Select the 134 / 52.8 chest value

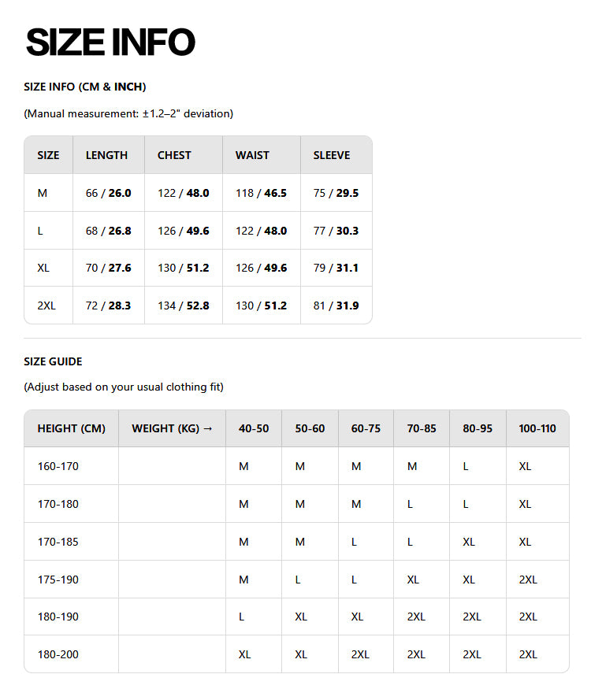[183, 306]
